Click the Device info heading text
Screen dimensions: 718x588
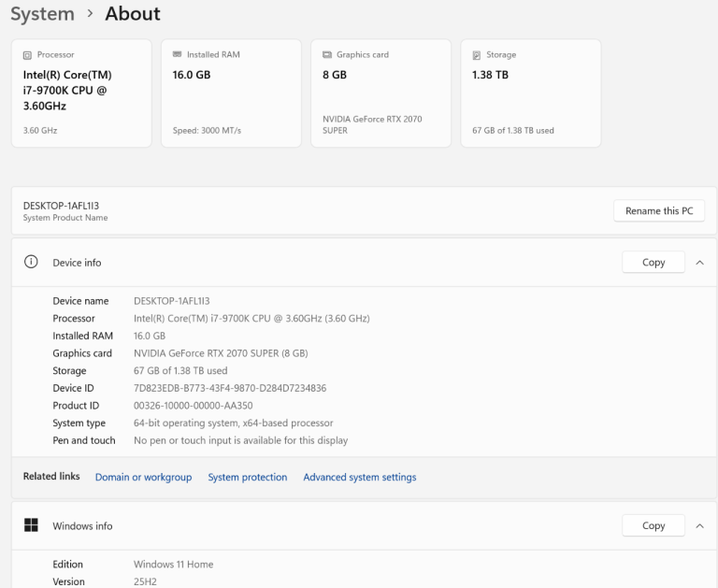[77, 263]
